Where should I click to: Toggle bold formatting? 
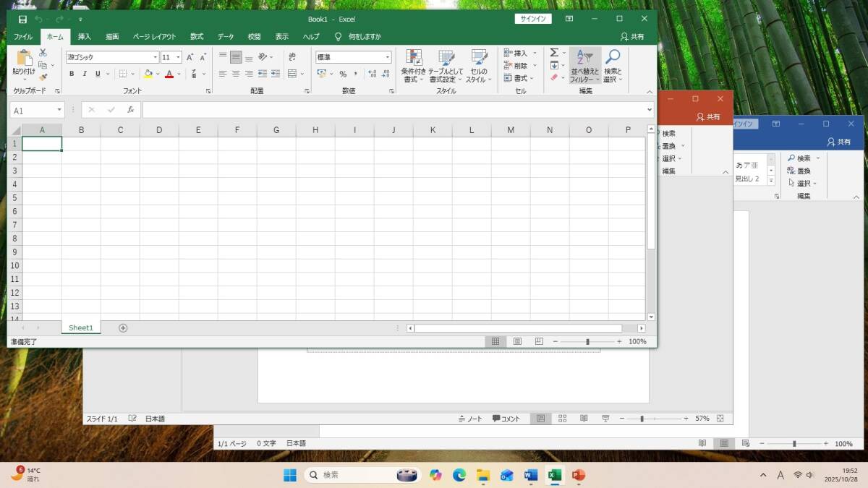click(x=72, y=74)
